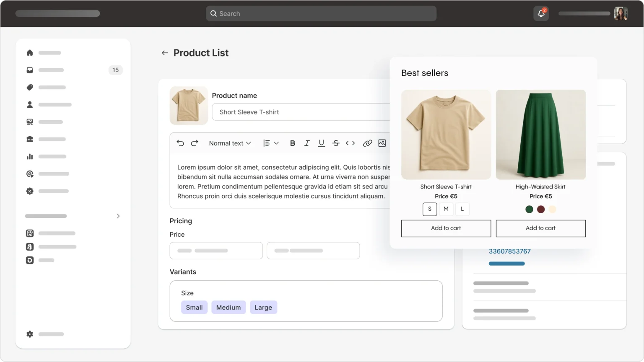Select size M for Short Sleeve T-shirt
The image size is (644, 362).
(446, 209)
